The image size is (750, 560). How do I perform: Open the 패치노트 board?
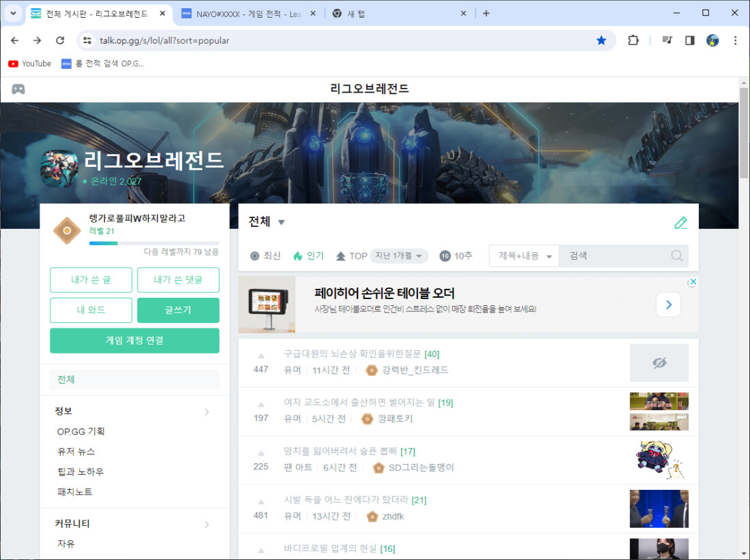click(74, 492)
